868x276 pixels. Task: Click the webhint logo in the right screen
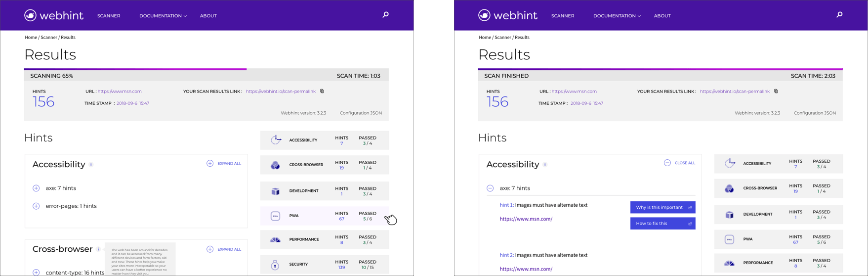(508, 15)
